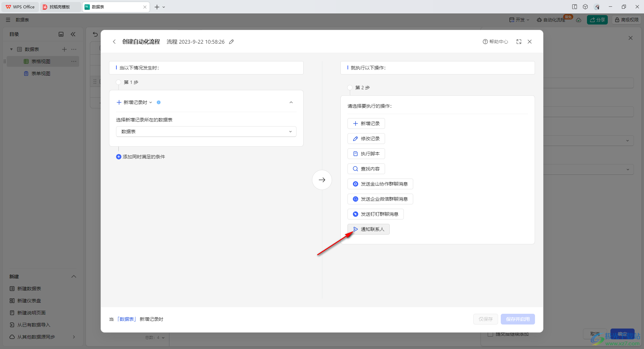Open more options for 表格视图
This screenshot has width=644, height=349.
(x=74, y=61)
